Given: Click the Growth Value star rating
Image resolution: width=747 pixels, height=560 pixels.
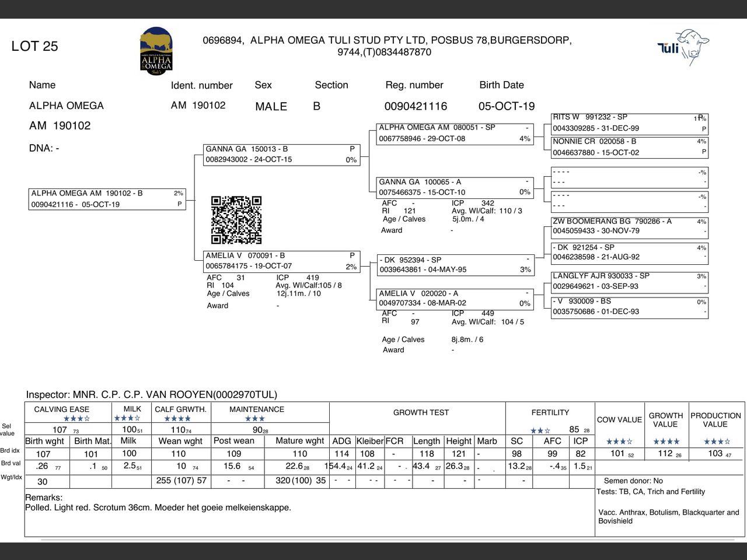Looking at the screenshot, I should [x=665, y=441].
